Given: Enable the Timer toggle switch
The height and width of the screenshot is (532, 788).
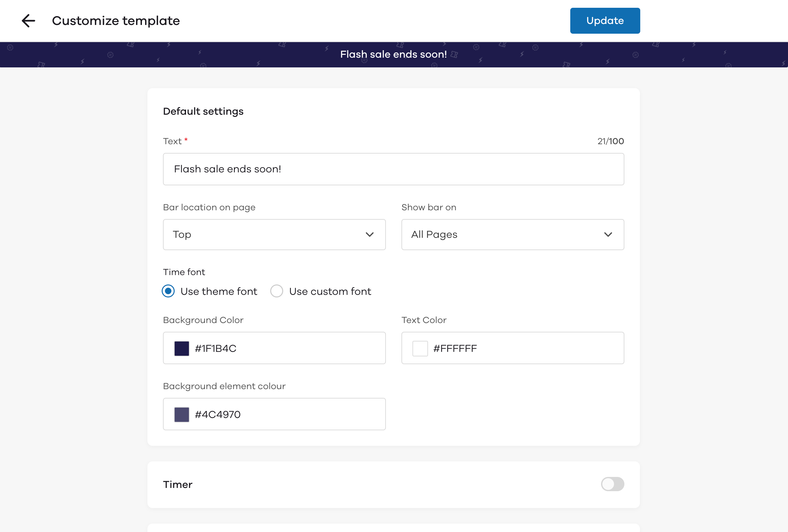Looking at the screenshot, I should [x=612, y=484].
